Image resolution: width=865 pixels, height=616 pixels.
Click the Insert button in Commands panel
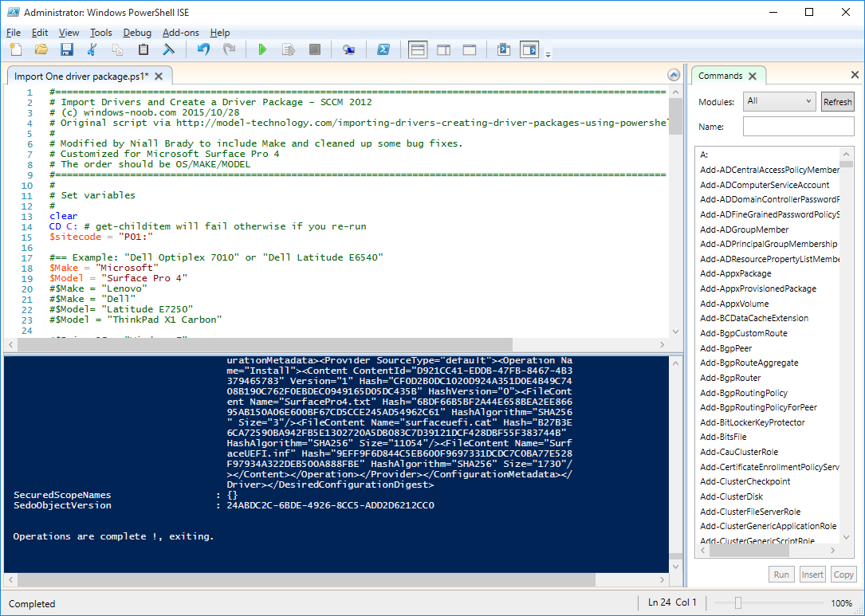812,574
